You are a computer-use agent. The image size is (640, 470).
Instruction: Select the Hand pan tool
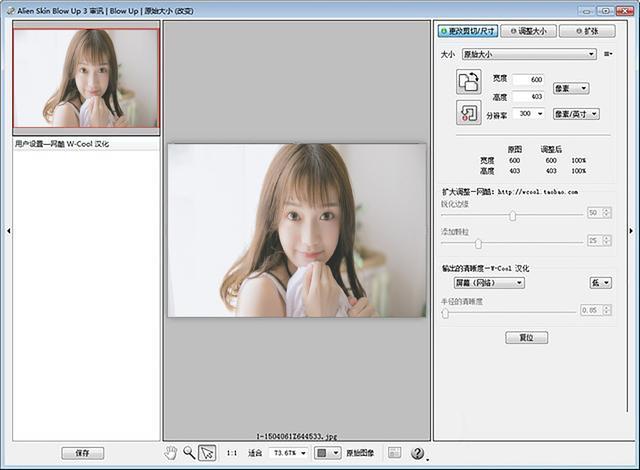pos(171,453)
